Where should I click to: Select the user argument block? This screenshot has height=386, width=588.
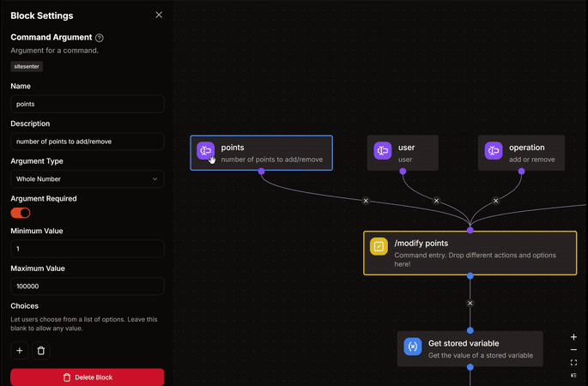[x=403, y=153]
